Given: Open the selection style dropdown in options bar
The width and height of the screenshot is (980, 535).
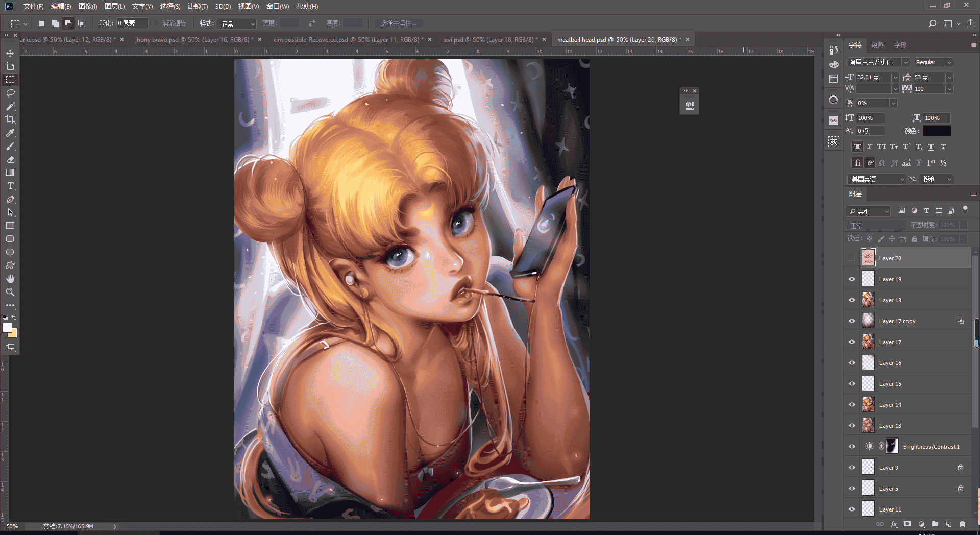Looking at the screenshot, I should [x=237, y=23].
